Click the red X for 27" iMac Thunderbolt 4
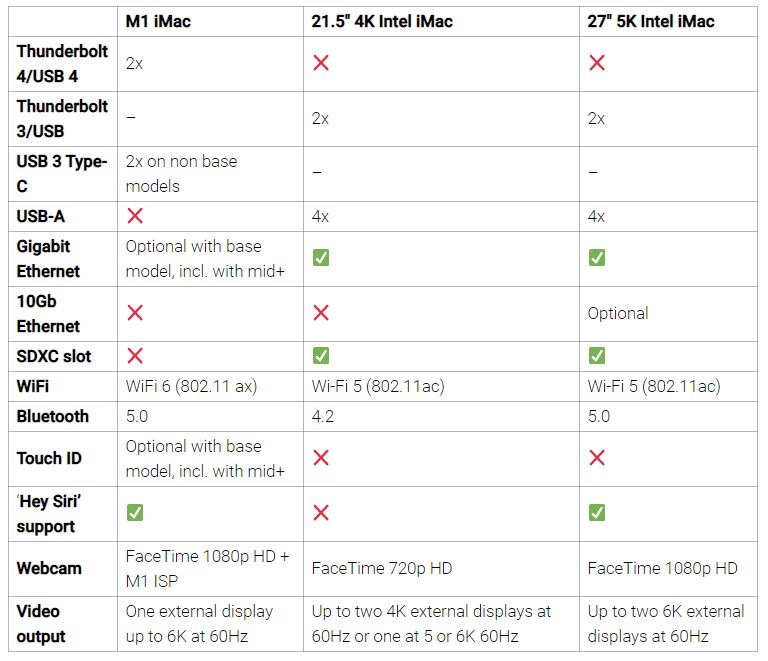This screenshot has height=661, width=768. point(597,63)
